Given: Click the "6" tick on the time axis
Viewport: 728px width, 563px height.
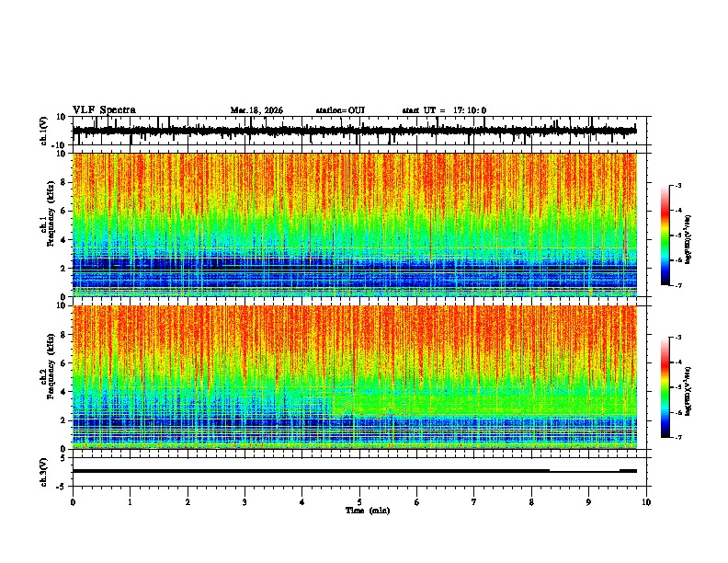Looking at the screenshot, I should [417, 502].
